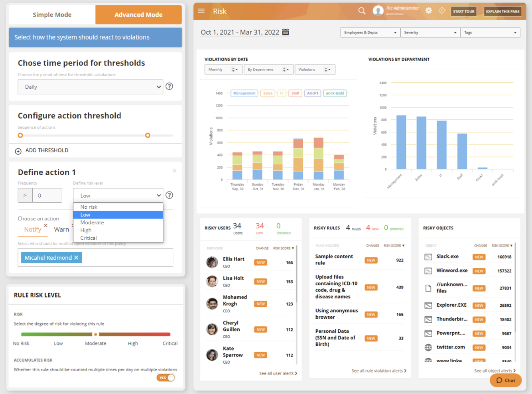Open the hamburger menu beside Risk
The image size is (532, 394).
point(201,11)
